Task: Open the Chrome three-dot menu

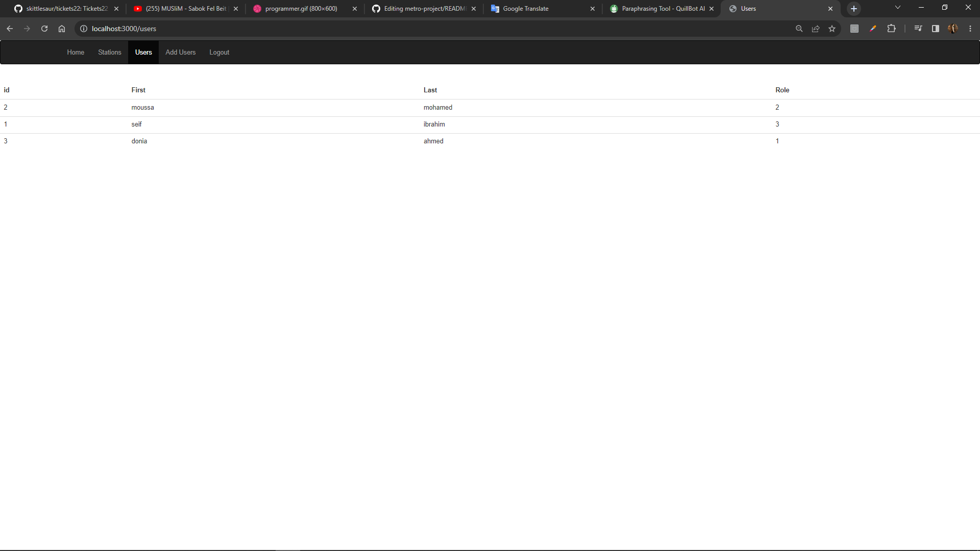Action: (x=970, y=29)
